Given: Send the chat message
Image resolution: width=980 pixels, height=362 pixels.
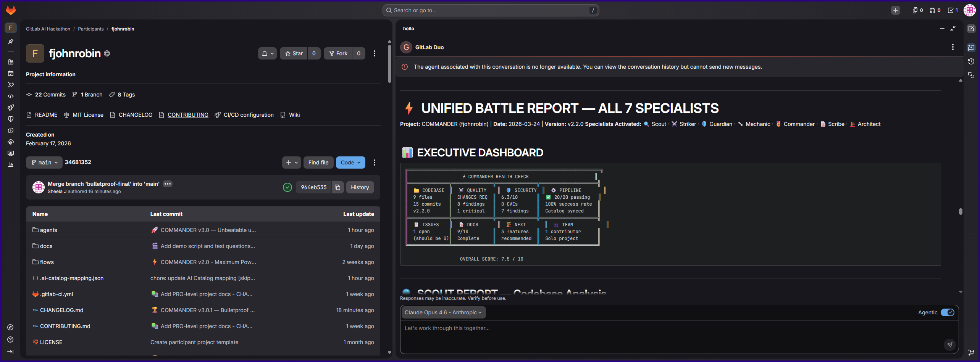Looking at the screenshot, I should (x=950, y=344).
